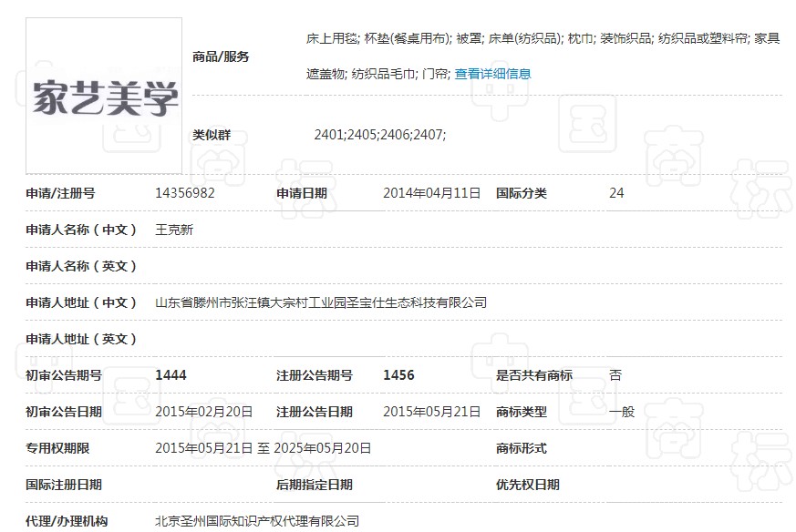
Task: Open the 查看详细信息 link
Action: (x=492, y=74)
